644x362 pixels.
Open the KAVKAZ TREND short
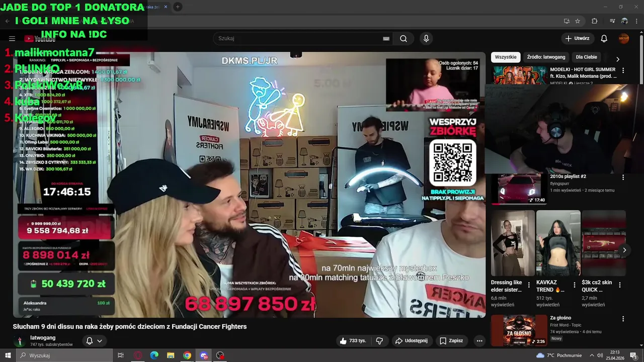pos(558,244)
